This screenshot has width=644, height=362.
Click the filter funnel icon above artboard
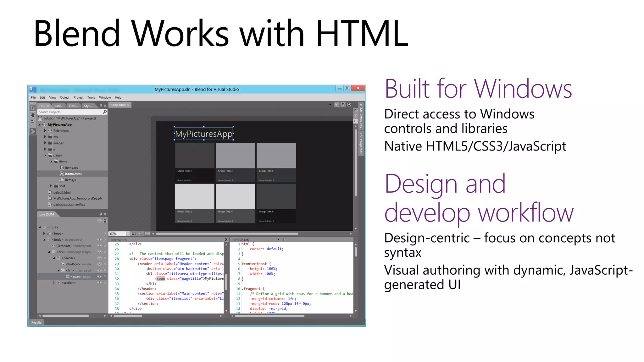(343, 105)
